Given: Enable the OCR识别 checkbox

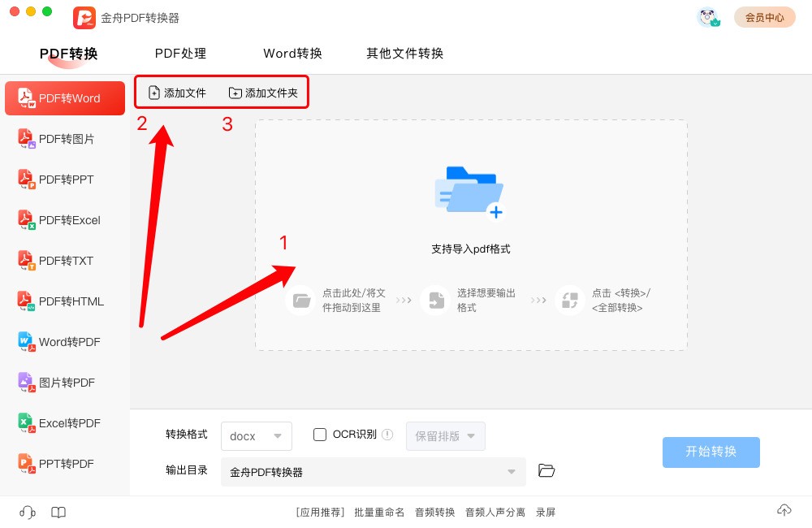Looking at the screenshot, I should coord(319,435).
